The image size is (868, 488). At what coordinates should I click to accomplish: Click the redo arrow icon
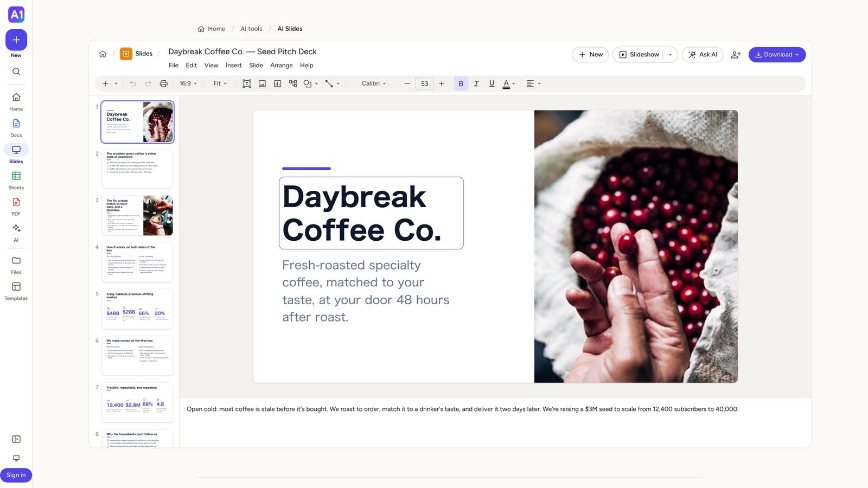148,84
